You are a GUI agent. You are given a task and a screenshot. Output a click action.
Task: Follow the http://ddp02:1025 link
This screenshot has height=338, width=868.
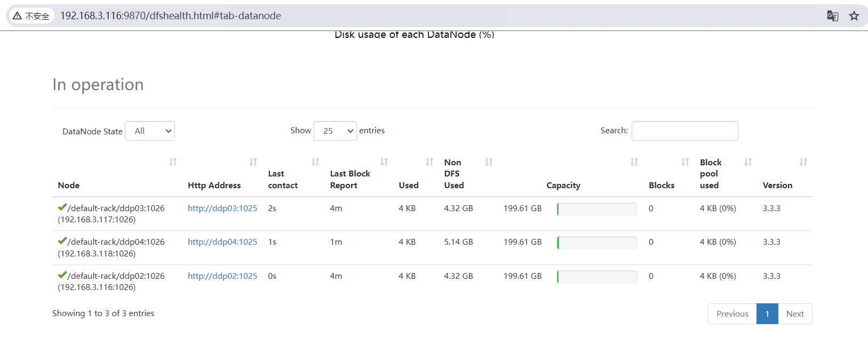[x=222, y=276]
